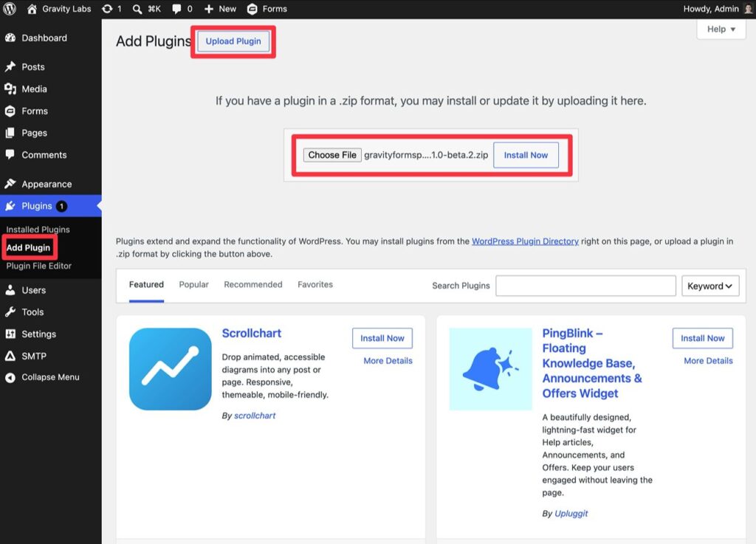Click the admin avatar icon
Viewport: 756px width, 544px height.
tap(748, 9)
